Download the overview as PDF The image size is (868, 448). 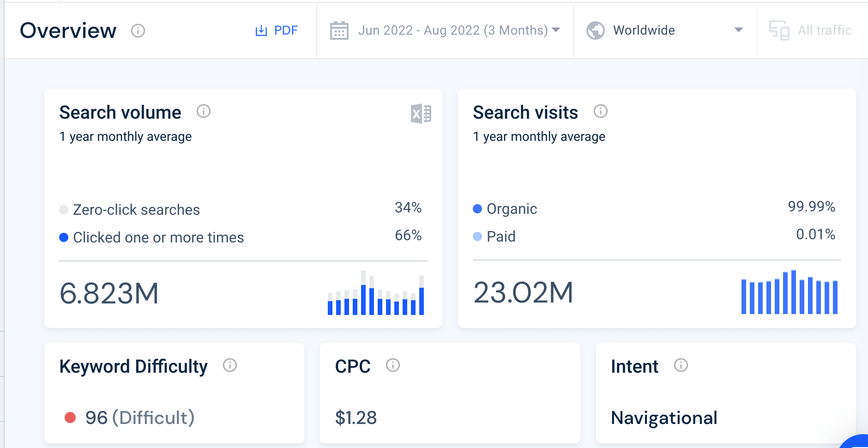(277, 30)
